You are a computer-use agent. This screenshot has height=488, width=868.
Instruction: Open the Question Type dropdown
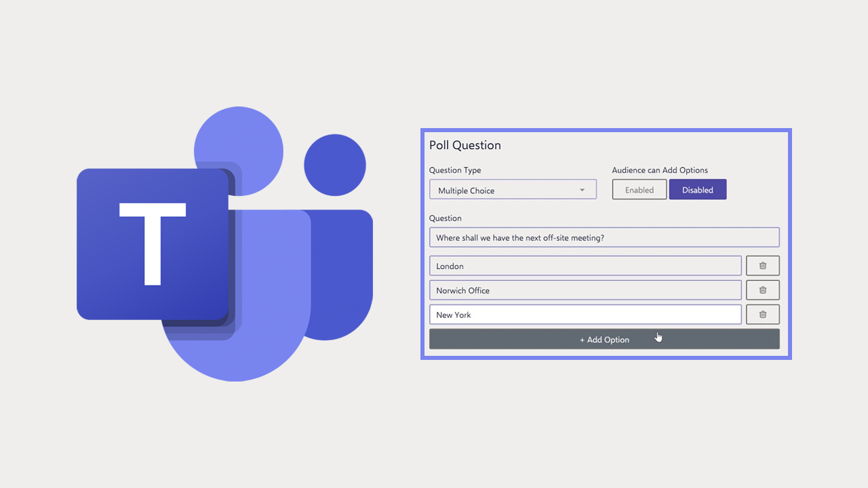[513, 190]
